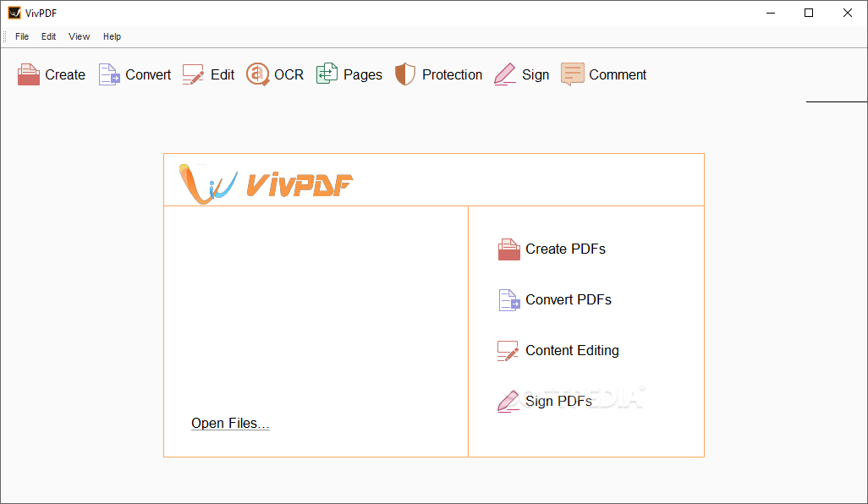Click the Content Editing icon in start panel
868x504 pixels.
click(508, 351)
